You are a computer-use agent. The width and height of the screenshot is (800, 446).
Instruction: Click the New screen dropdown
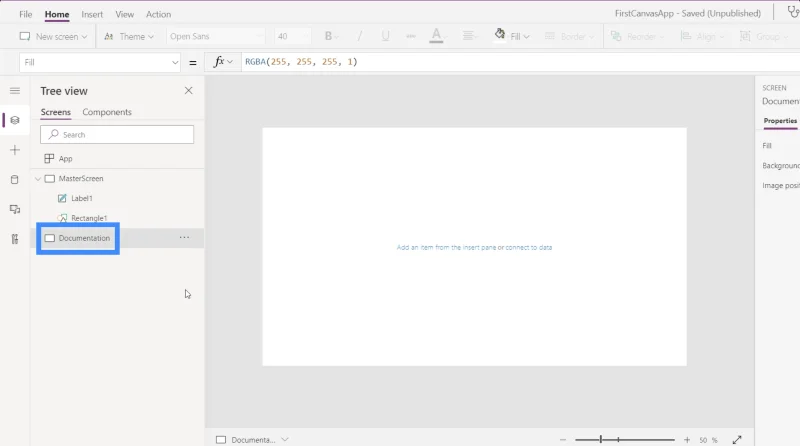point(53,36)
